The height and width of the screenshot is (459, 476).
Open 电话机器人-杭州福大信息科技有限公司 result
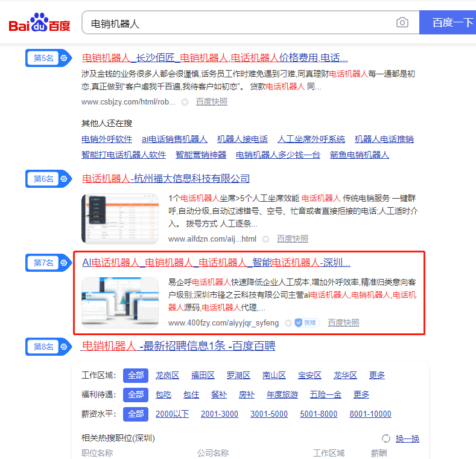166,178
